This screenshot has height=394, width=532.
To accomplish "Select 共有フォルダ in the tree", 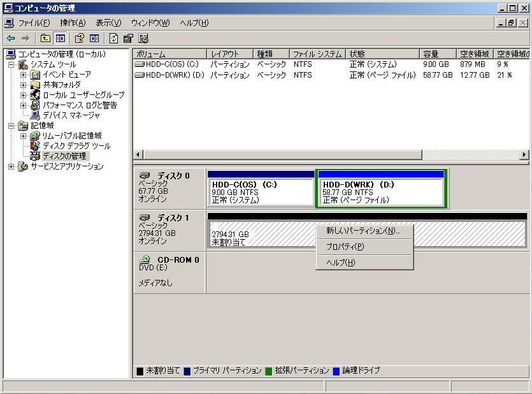I will [62, 85].
